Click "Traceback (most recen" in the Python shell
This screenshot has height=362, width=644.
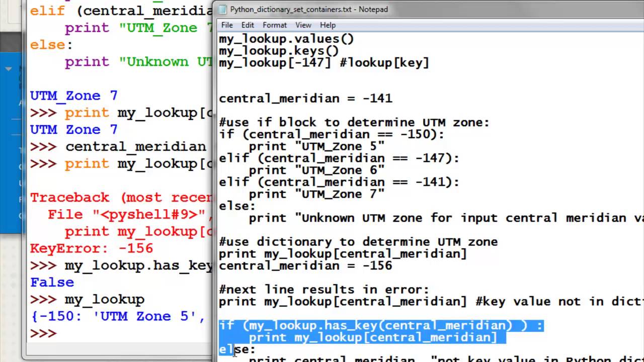click(x=121, y=198)
